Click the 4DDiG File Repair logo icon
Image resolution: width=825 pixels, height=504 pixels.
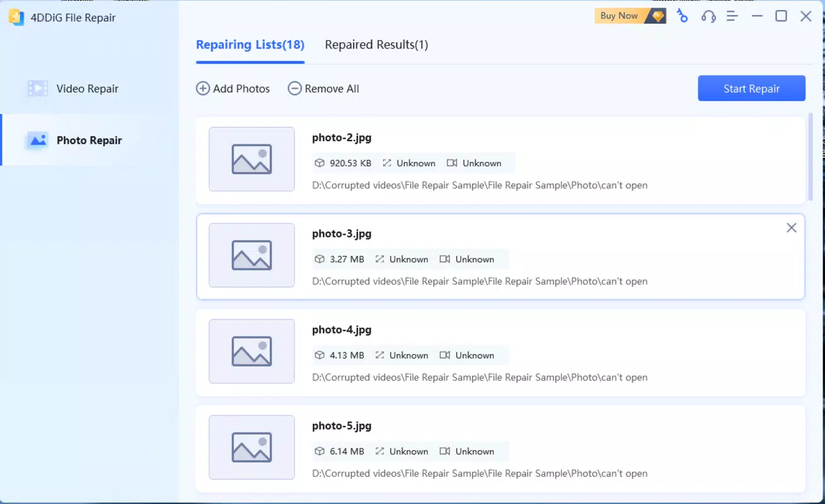point(16,18)
